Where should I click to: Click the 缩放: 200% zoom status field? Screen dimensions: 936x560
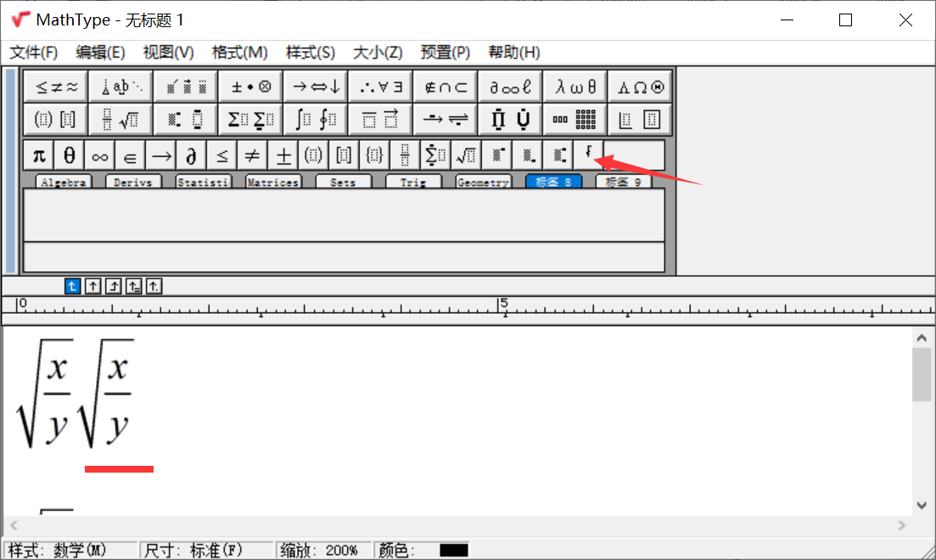[323, 550]
